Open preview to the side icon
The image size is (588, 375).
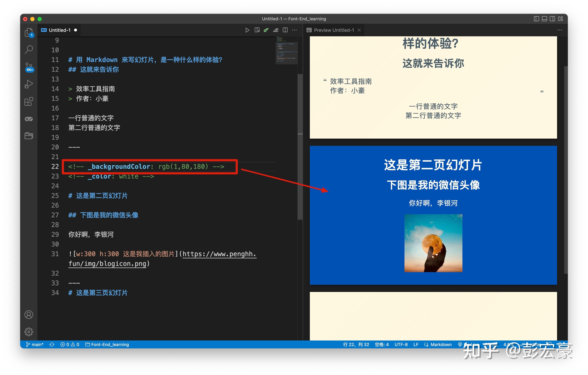[257, 30]
